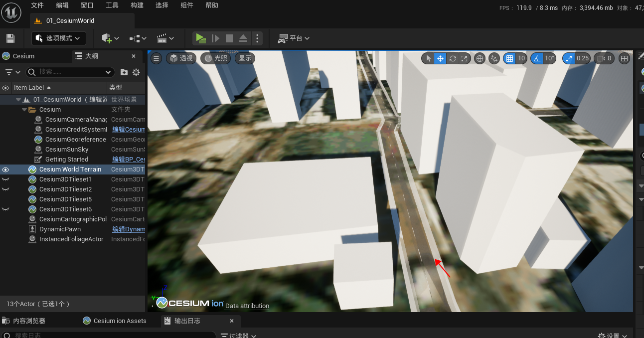Viewport: 644px width, 338px height.
Task: Open the 构建 menu
Action: (137, 5)
